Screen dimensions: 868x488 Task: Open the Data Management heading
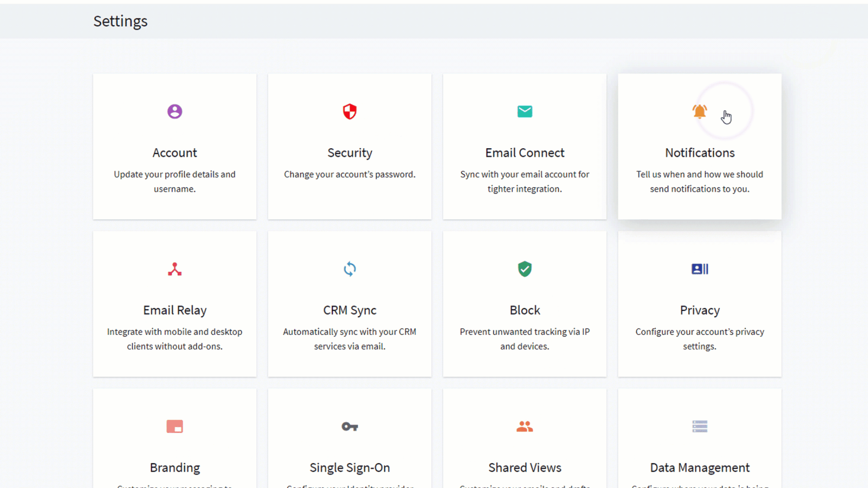pyautogui.click(x=699, y=468)
